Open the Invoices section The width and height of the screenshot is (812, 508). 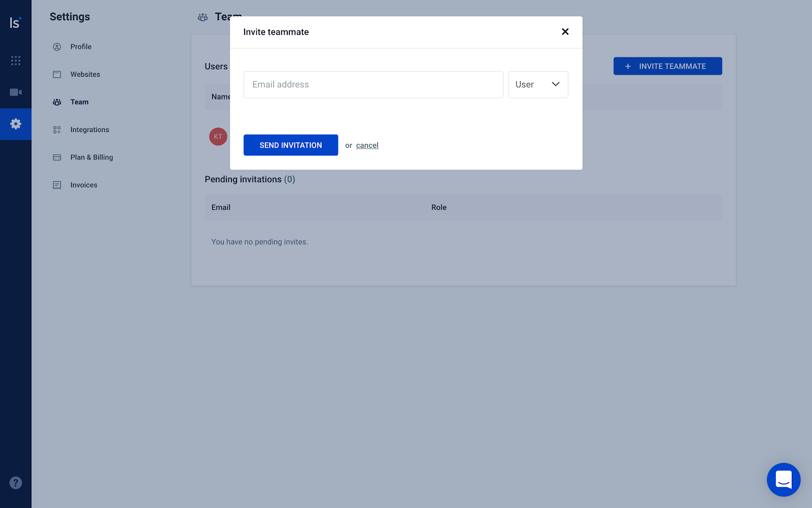click(84, 185)
